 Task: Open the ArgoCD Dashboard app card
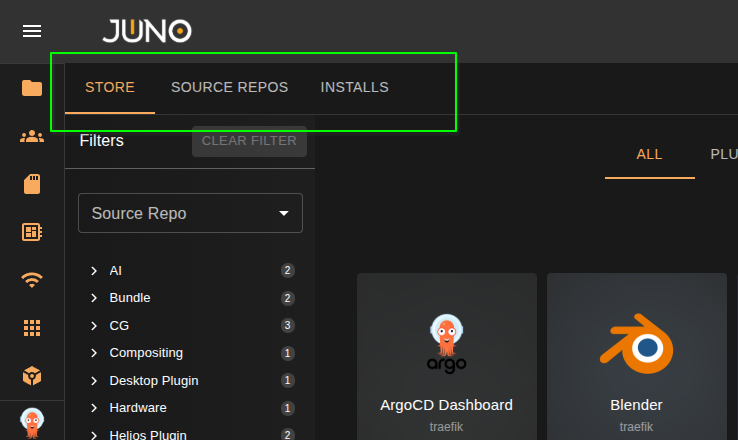click(x=446, y=360)
